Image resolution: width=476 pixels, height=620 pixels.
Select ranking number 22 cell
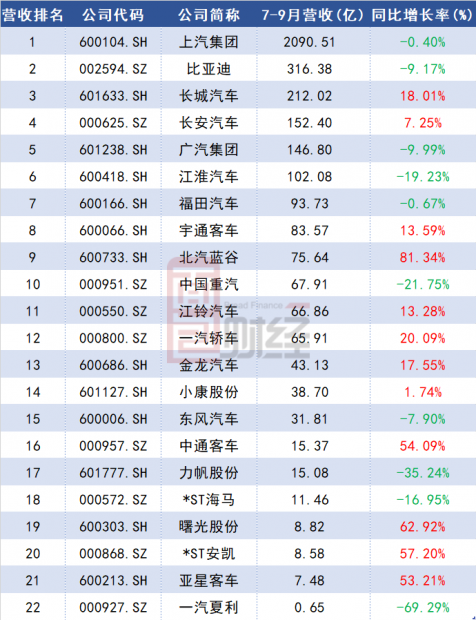pos(33,607)
